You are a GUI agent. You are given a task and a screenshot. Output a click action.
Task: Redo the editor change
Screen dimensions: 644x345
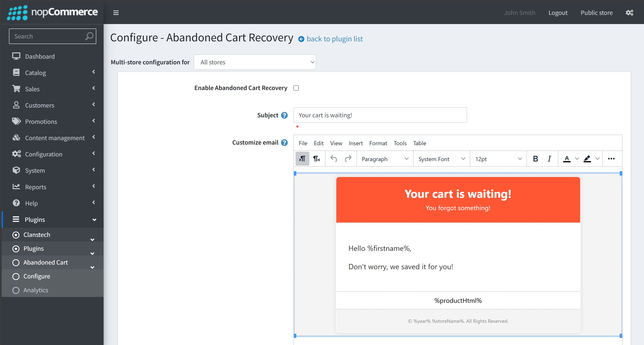click(348, 159)
